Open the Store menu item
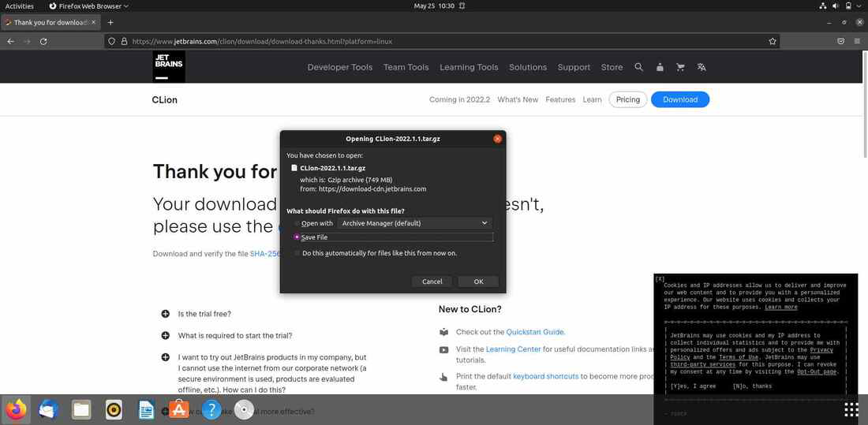 tap(612, 67)
